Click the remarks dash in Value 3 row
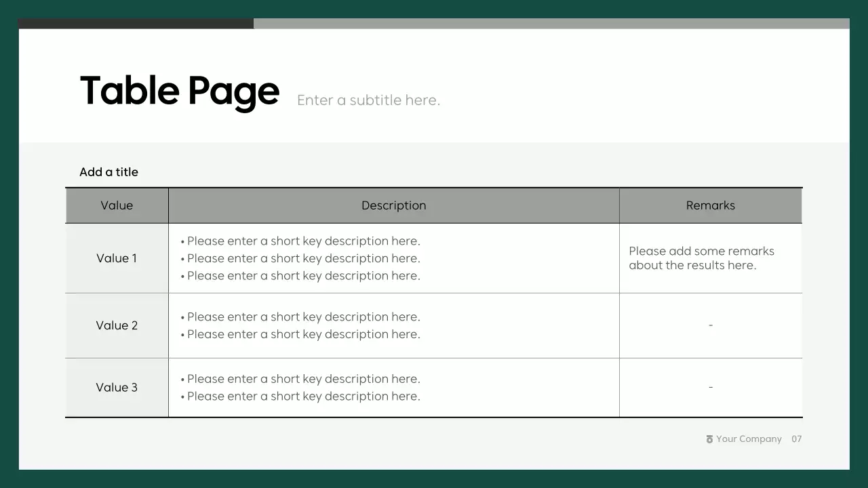The width and height of the screenshot is (868, 488). point(711,388)
